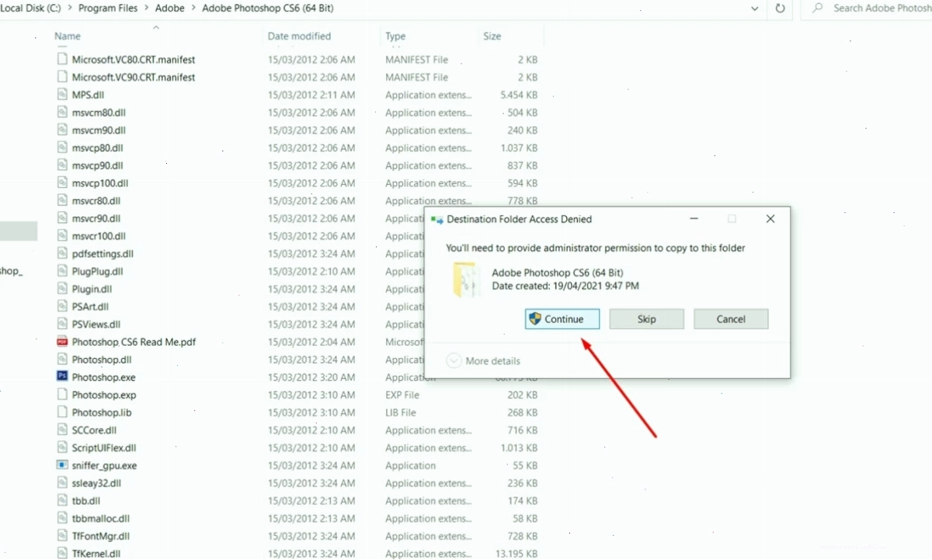The width and height of the screenshot is (932, 560).
Task: Expand More details in the dialog
Action: coord(483,361)
